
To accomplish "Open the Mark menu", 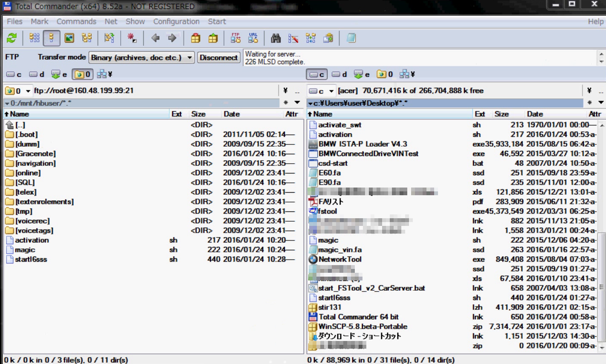I will tap(39, 21).
